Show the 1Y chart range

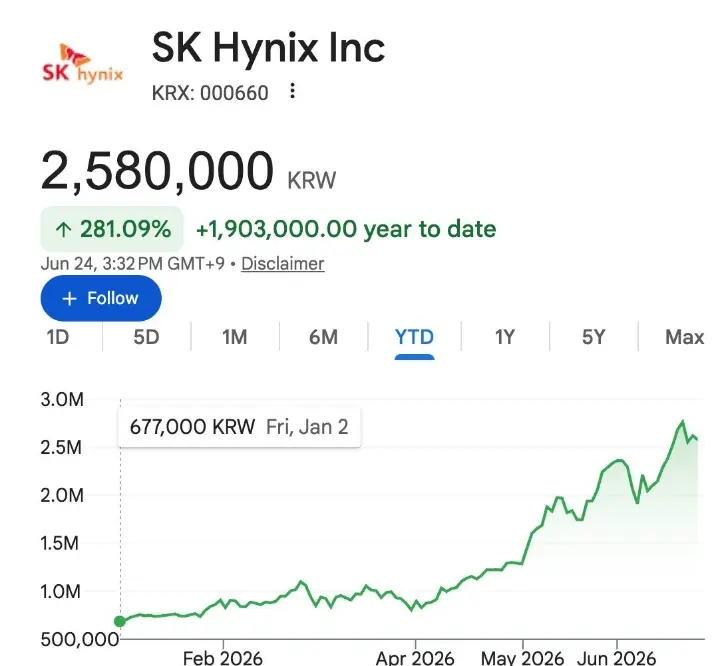[x=505, y=337]
